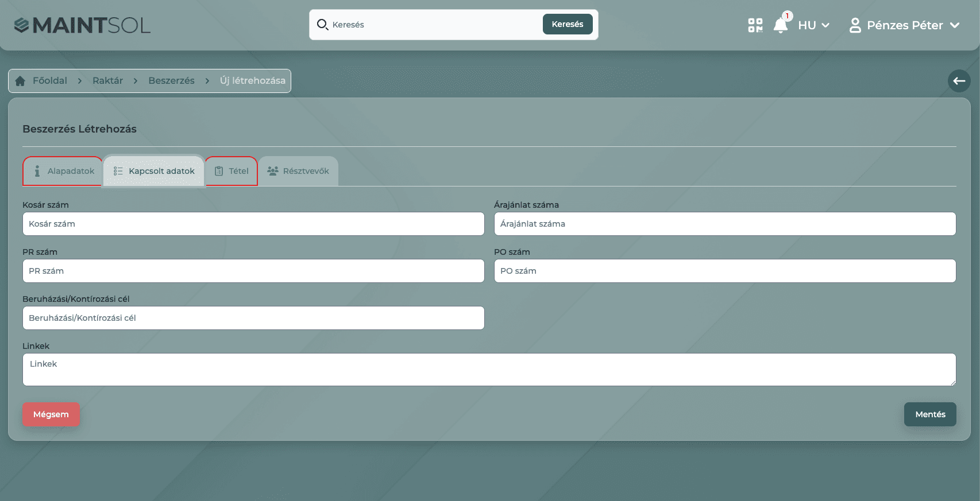
Task: Switch to the Alapadatok tab
Action: (63, 171)
